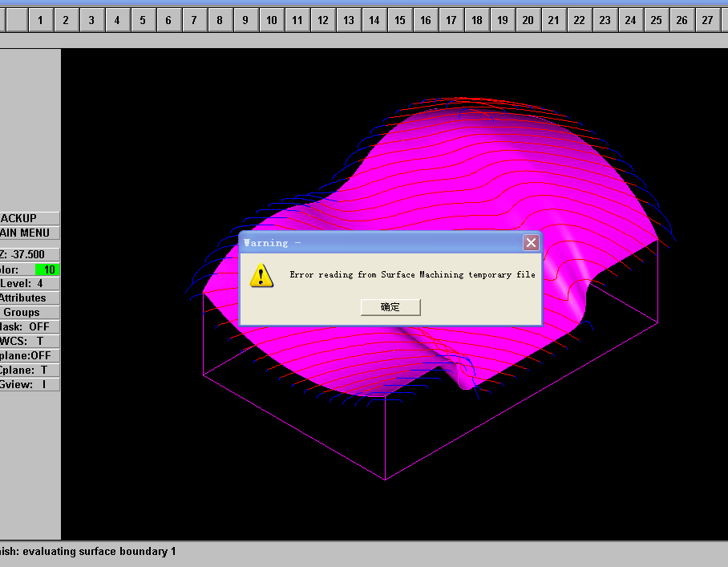The height and width of the screenshot is (567, 728).
Task: Select level button 8 in the top bar
Action: click(x=220, y=20)
